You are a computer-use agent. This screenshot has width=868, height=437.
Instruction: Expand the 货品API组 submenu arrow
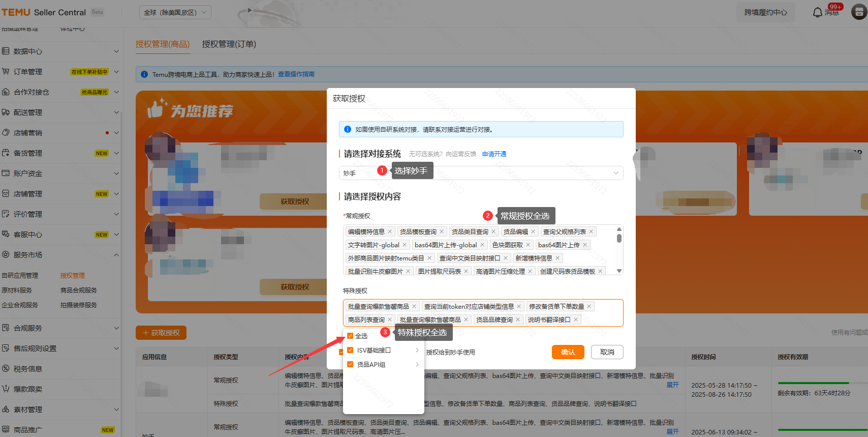(x=417, y=364)
